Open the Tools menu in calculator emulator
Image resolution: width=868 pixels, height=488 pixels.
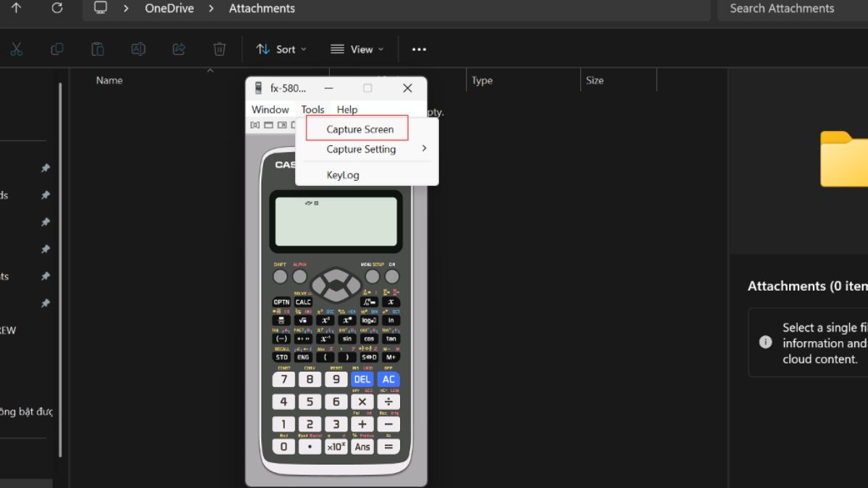(x=312, y=110)
